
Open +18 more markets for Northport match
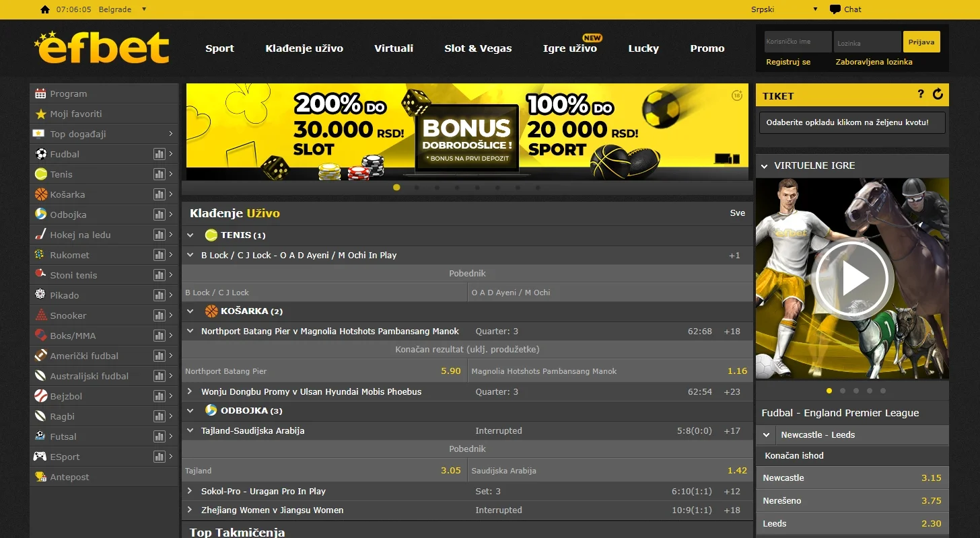[732, 331]
